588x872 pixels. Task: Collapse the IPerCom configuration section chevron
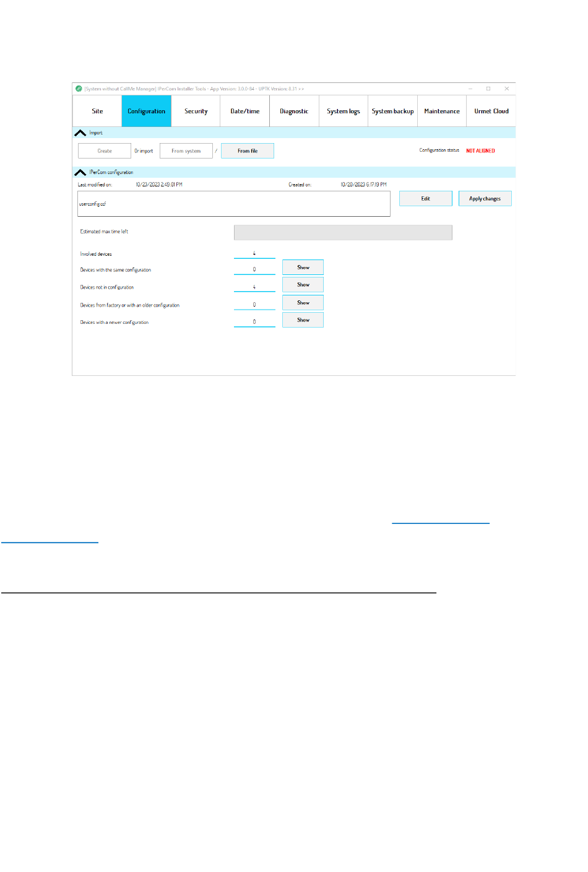(80, 172)
